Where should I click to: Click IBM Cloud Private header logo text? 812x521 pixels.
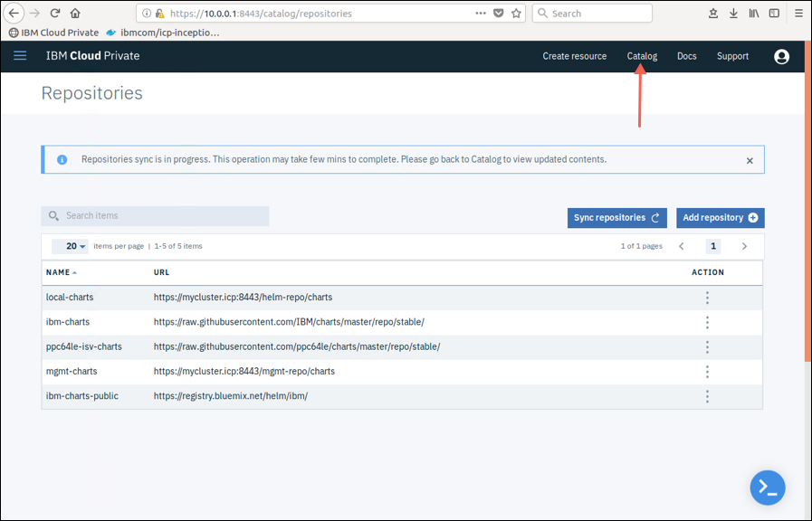[x=92, y=56]
